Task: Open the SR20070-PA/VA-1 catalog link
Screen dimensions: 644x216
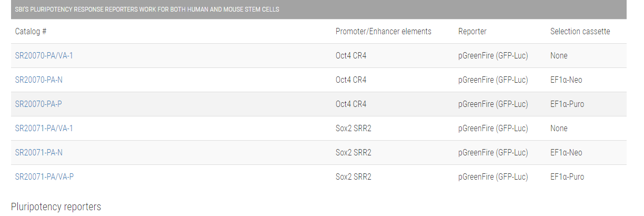Action: point(44,55)
